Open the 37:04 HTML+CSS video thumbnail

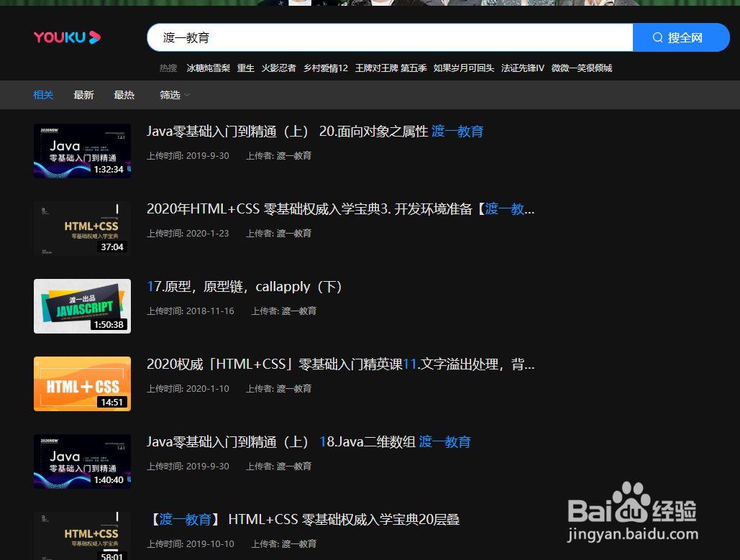82,229
